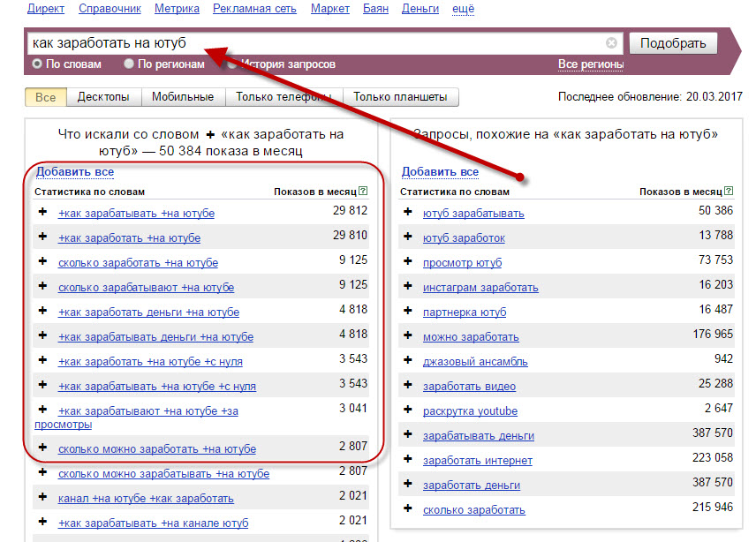Add 'сколько заработать +на ютубе' via plus icon
Image resolution: width=756 pixels, height=542 pixels.
pos(43,260)
